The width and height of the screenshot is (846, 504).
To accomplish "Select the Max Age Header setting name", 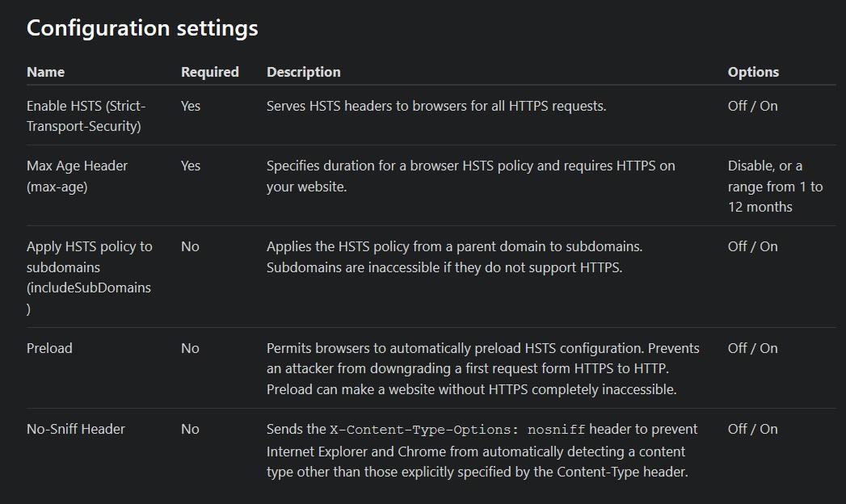I will pos(77,176).
